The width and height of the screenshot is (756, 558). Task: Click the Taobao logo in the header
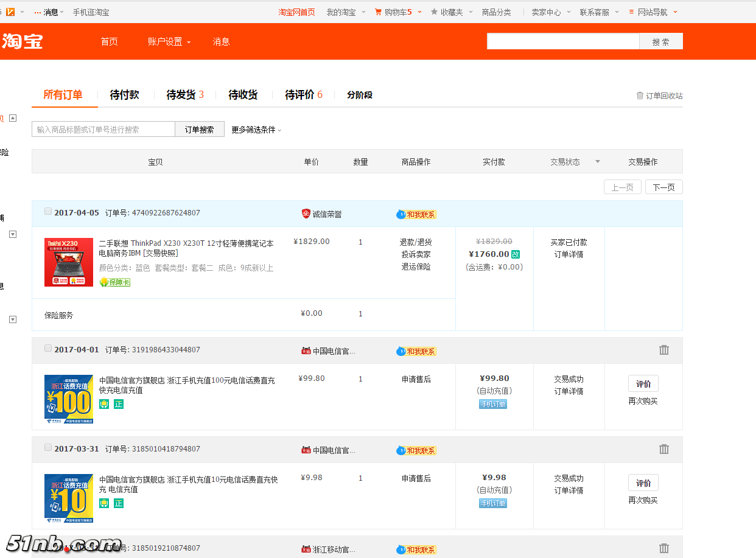22,41
